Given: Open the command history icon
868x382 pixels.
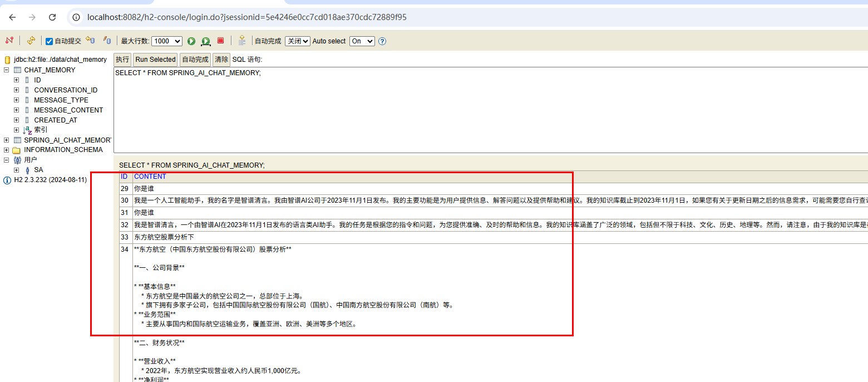Looking at the screenshot, I should [241, 41].
